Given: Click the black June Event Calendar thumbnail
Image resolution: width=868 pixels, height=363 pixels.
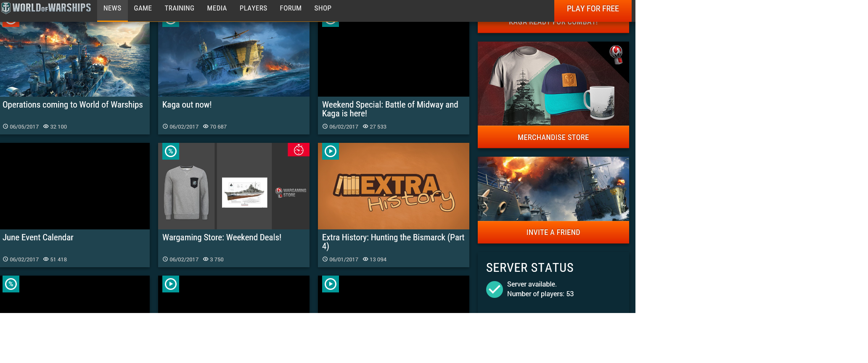Looking at the screenshot, I should click(x=75, y=186).
